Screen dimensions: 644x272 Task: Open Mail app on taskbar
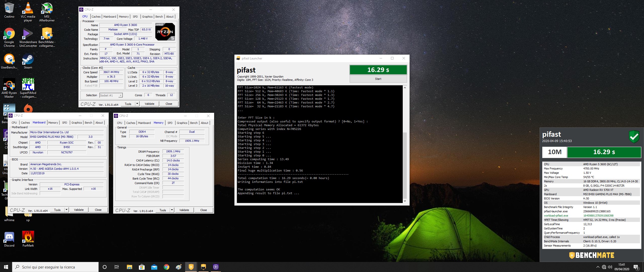(x=154, y=267)
